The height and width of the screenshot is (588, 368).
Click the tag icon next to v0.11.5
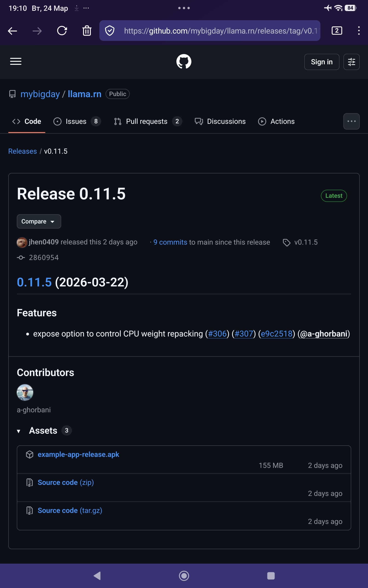pos(287,243)
